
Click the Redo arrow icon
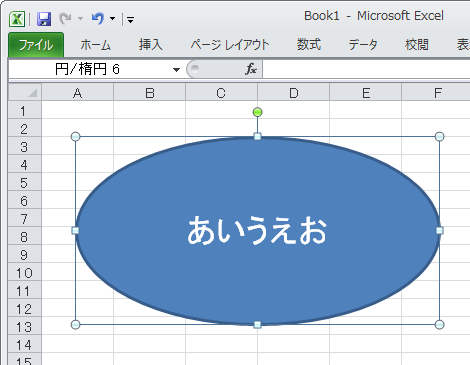coord(66,19)
